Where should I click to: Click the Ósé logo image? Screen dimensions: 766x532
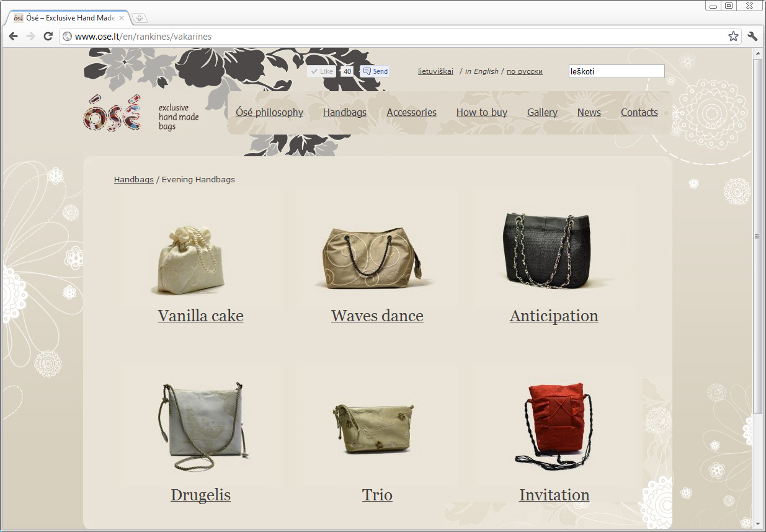[112, 113]
